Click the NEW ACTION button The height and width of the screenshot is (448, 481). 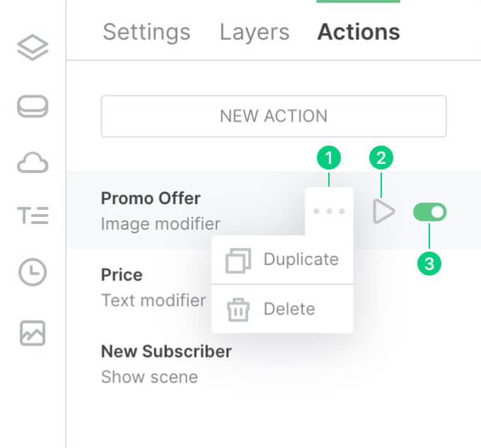tap(274, 116)
